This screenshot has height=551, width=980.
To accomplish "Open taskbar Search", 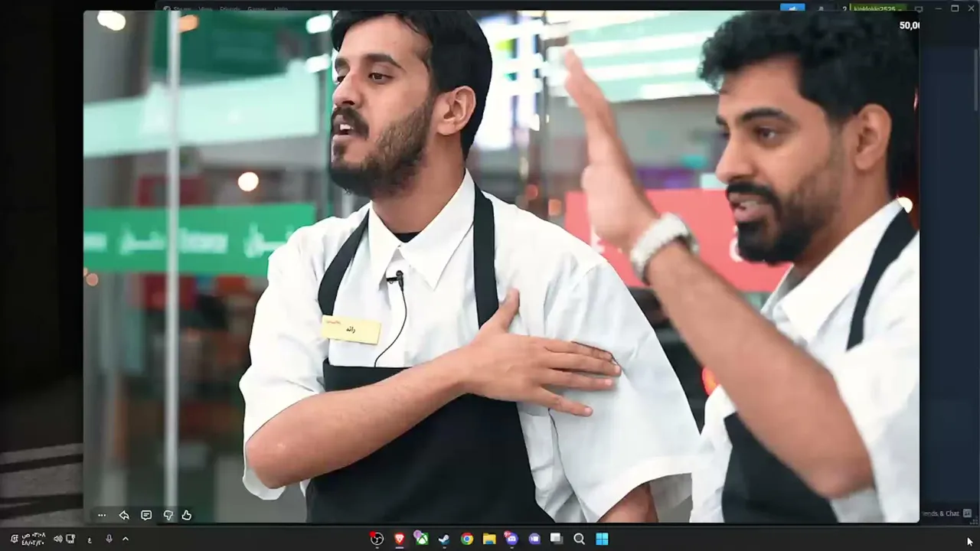I will 580,539.
